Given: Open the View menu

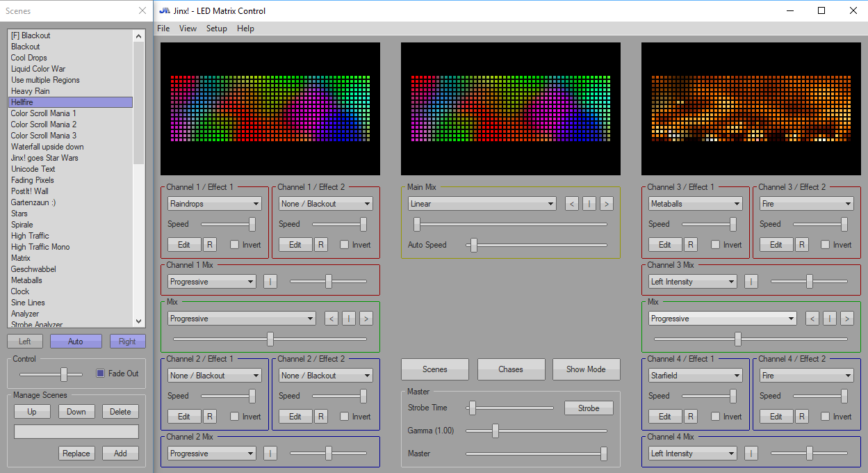Looking at the screenshot, I should [188, 29].
